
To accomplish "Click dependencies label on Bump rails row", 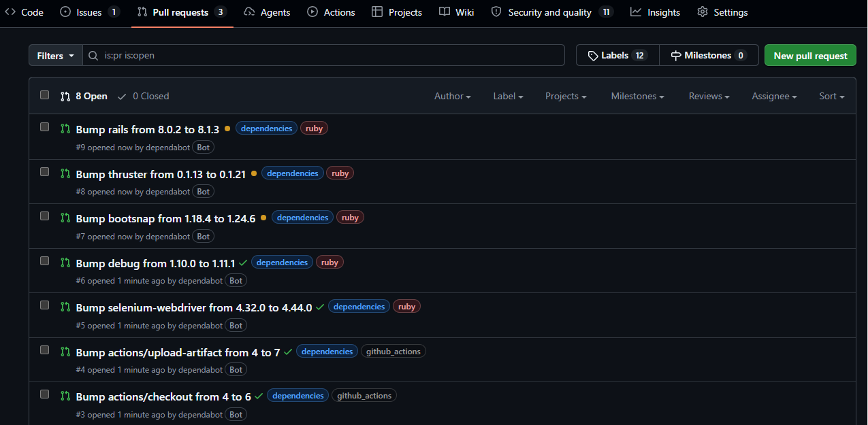I will (x=266, y=129).
